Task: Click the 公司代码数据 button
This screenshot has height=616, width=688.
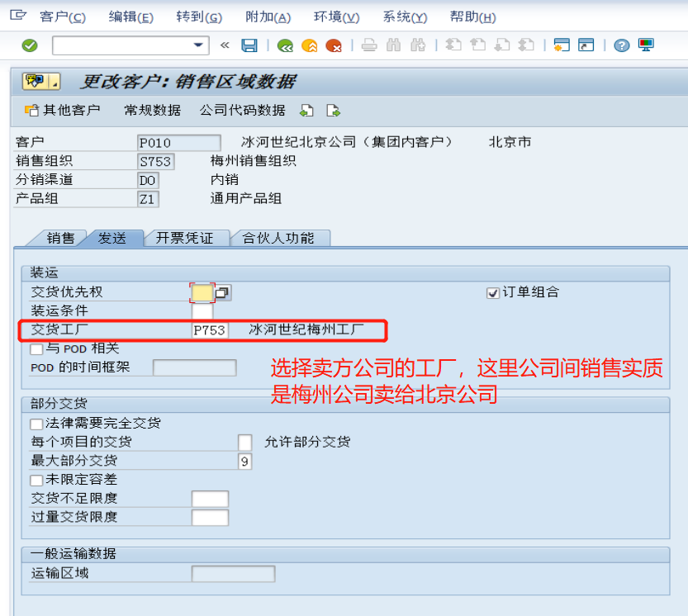Action: click(x=242, y=110)
